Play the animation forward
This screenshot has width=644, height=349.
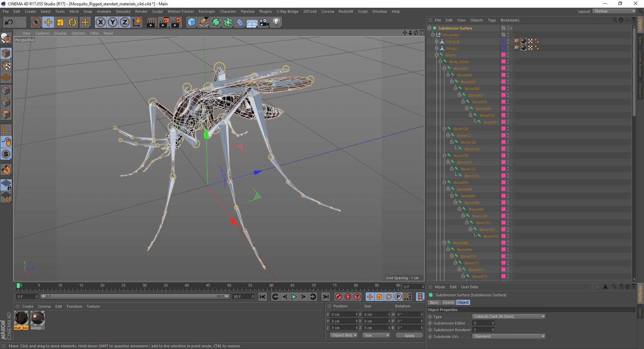[x=294, y=297]
